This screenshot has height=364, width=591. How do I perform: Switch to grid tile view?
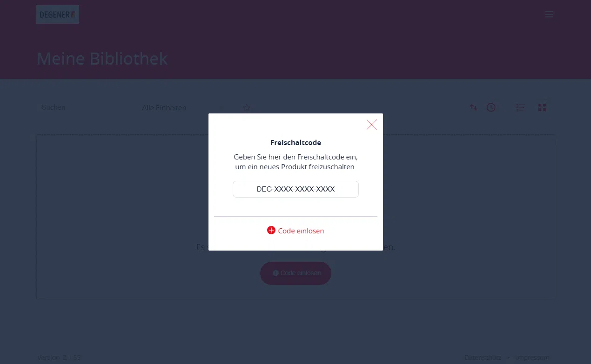542,107
